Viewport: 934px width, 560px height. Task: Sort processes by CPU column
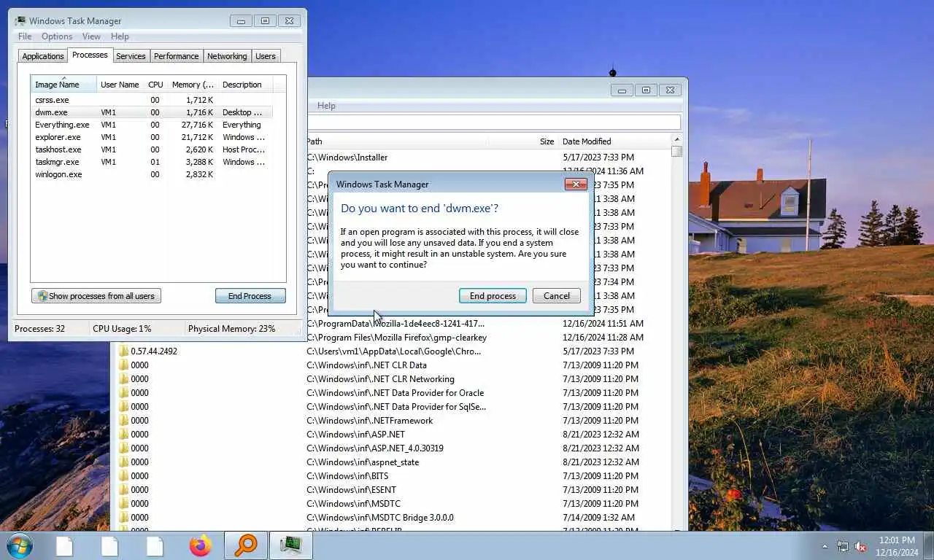click(x=155, y=85)
